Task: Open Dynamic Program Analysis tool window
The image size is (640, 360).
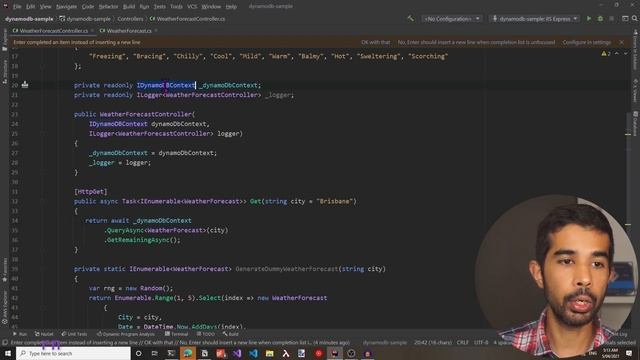Action: (126, 334)
